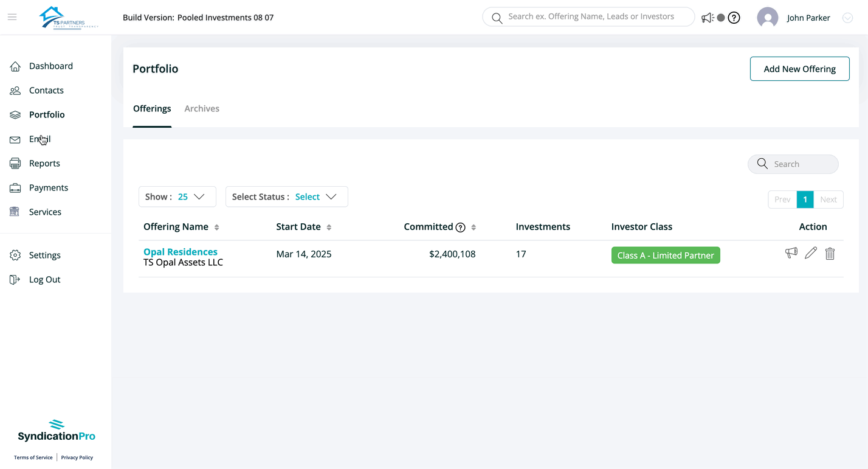Edit Opal Residences with pencil icon
Image resolution: width=868 pixels, height=469 pixels.
point(810,253)
